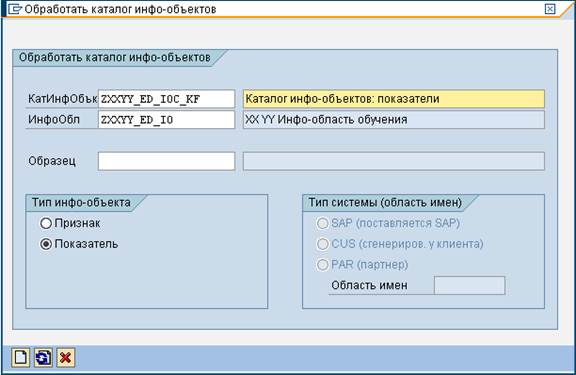Click the 'Образец' label
Screen dimensions: 576x375
(x=52, y=161)
